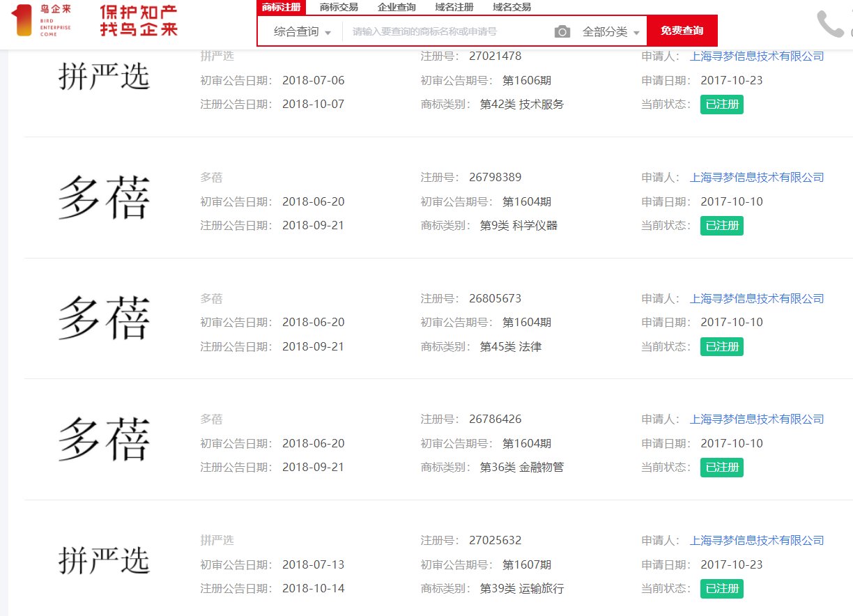853x616 pixels.
Task: Click the 已注册 badge for registration 26798389
Action: click(721, 225)
